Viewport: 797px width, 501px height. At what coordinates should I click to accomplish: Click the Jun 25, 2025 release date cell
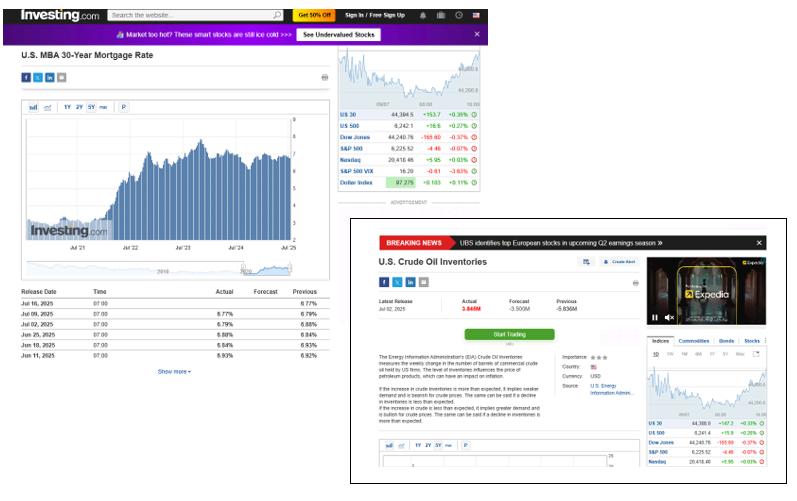[x=38, y=335]
